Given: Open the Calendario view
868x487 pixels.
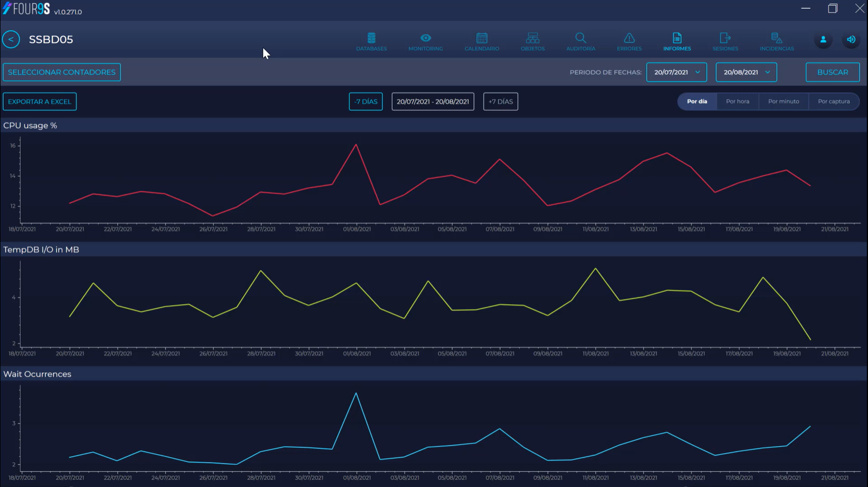Looking at the screenshot, I should [x=482, y=42].
